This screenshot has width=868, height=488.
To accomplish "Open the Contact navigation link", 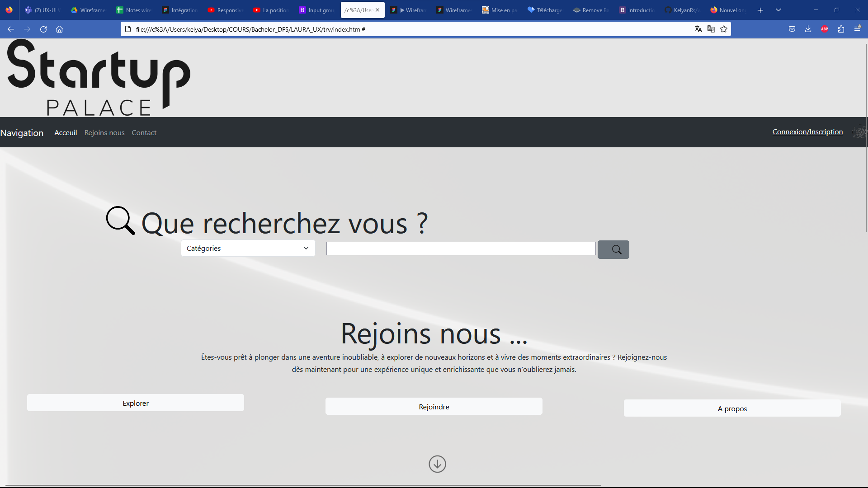I will 144,132.
